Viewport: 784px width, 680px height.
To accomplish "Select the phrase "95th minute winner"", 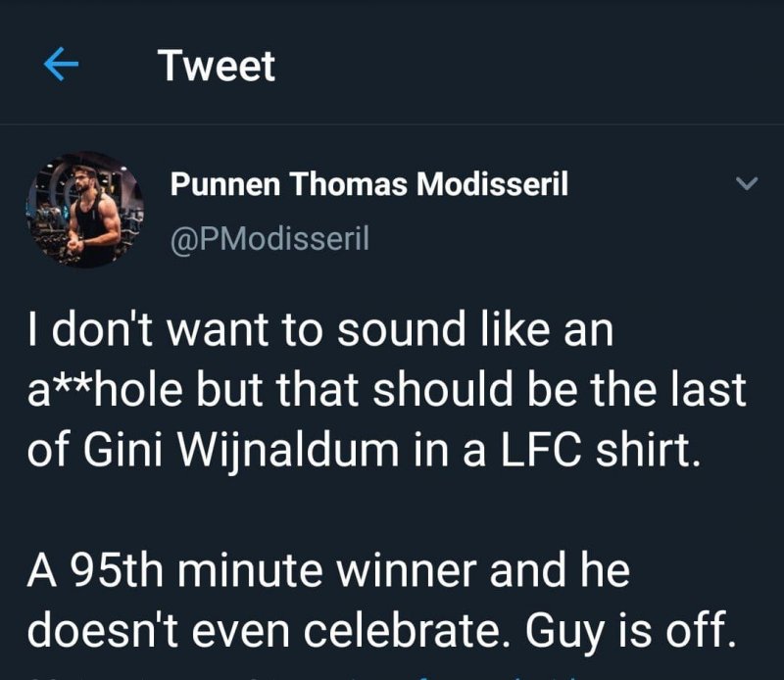I will point(262,568).
